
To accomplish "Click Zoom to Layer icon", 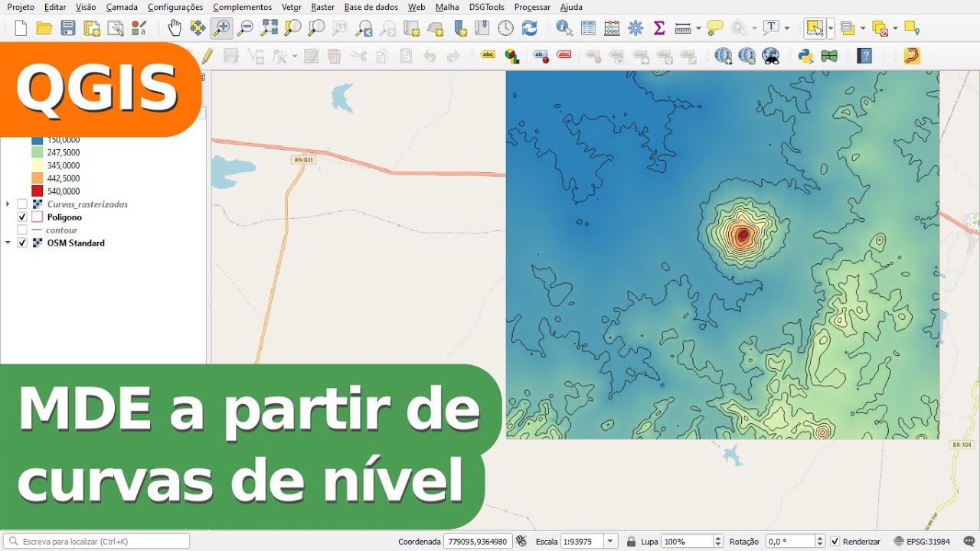I will point(316,29).
